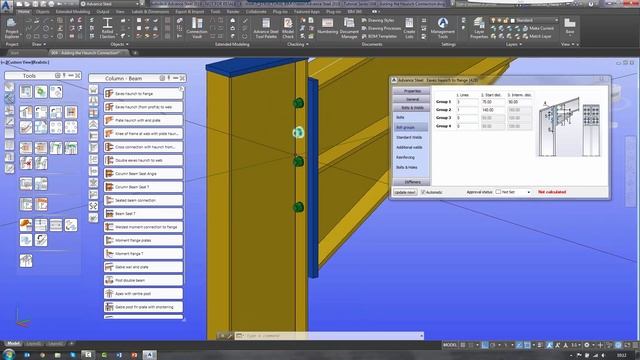Open the Extended Modeling ribbon tab

[x=73, y=12]
